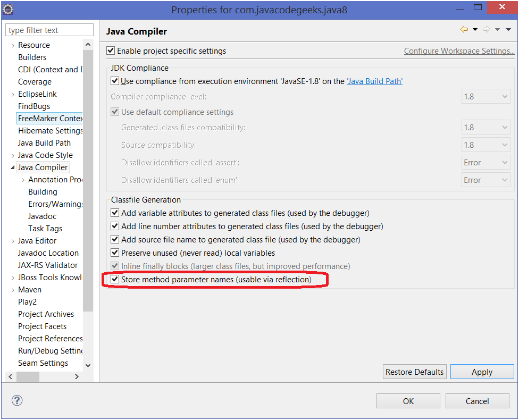Select JAX-RS Validator tree item

tap(48, 265)
